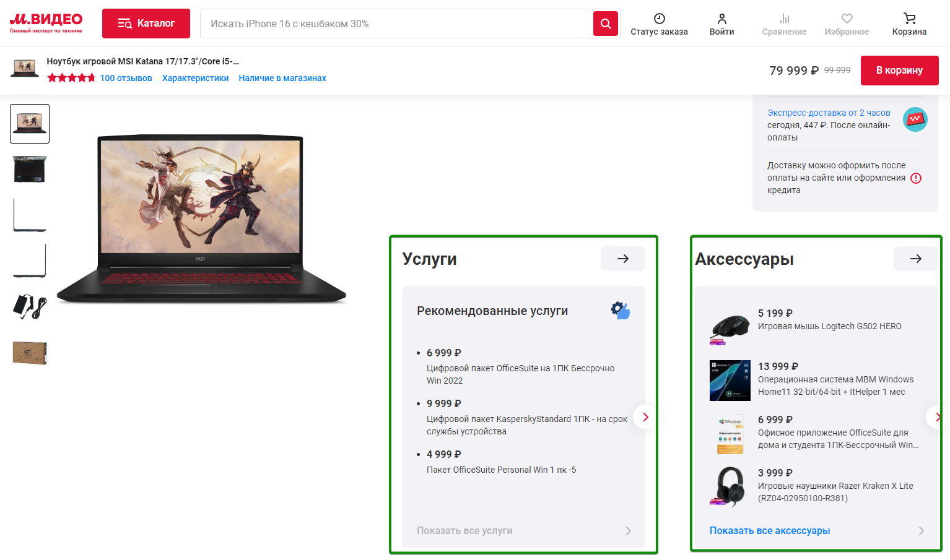The image size is (950, 560).
Task: Select first gallery thumbnail with front view
Action: pos(30,124)
